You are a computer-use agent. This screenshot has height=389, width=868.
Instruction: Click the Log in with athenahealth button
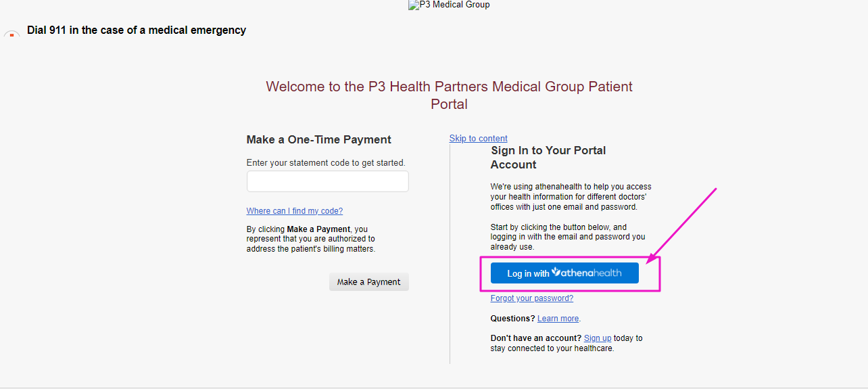point(564,273)
